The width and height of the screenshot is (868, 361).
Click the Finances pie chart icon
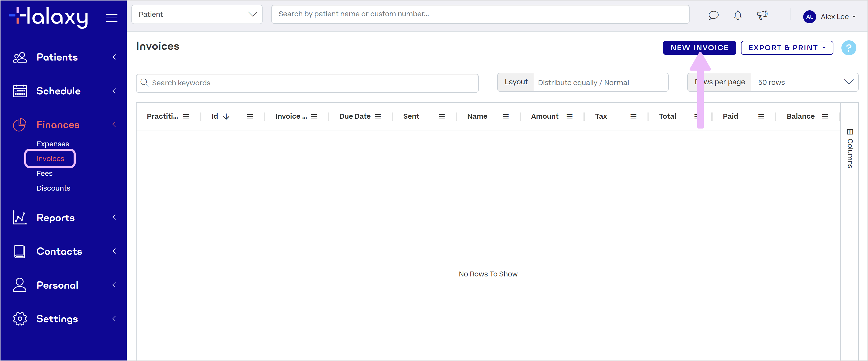(x=20, y=124)
